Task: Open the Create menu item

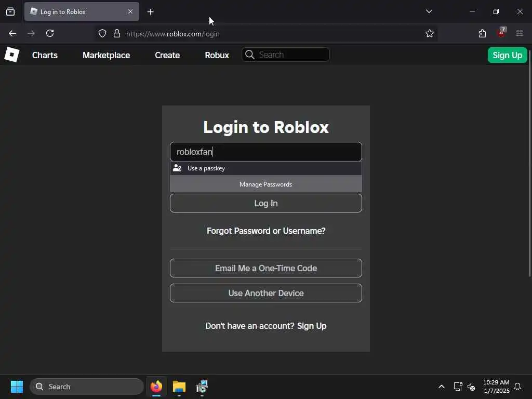Action: tap(167, 55)
